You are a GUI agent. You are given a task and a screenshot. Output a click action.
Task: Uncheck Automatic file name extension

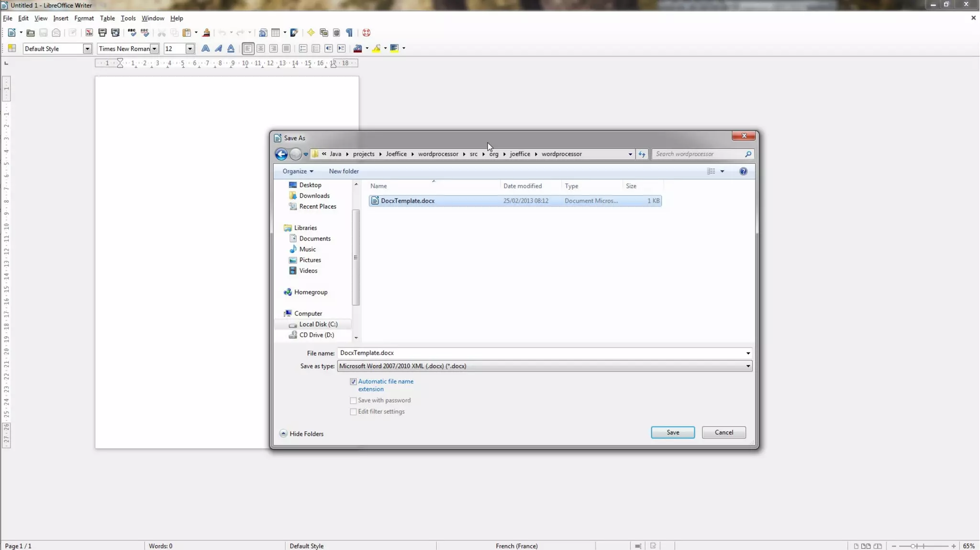coord(353,381)
